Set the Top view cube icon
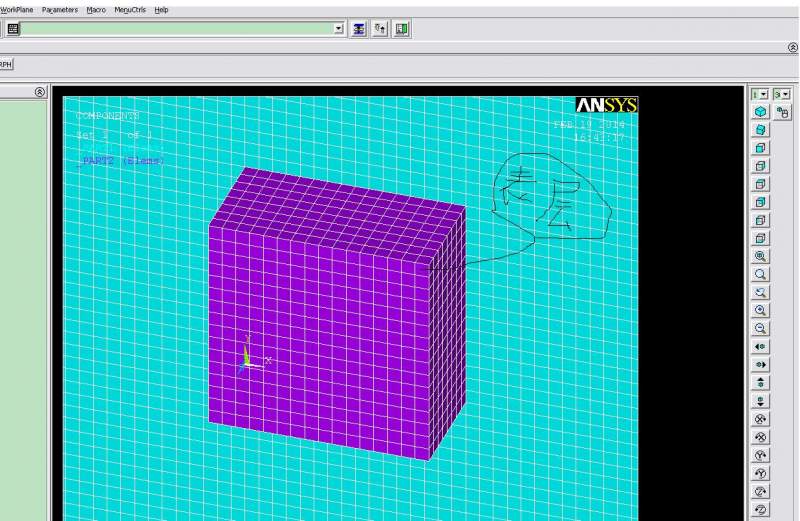800x521 pixels. tap(760, 184)
